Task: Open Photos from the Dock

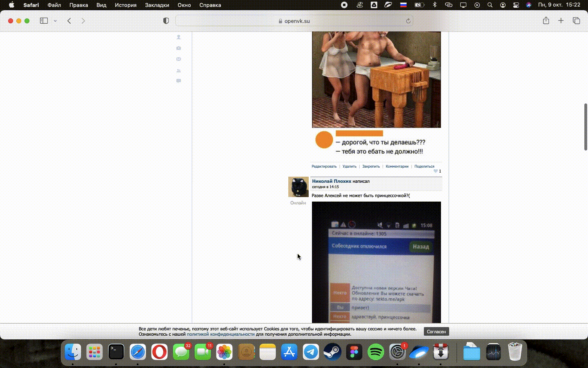Action: (x=224, y=352)
